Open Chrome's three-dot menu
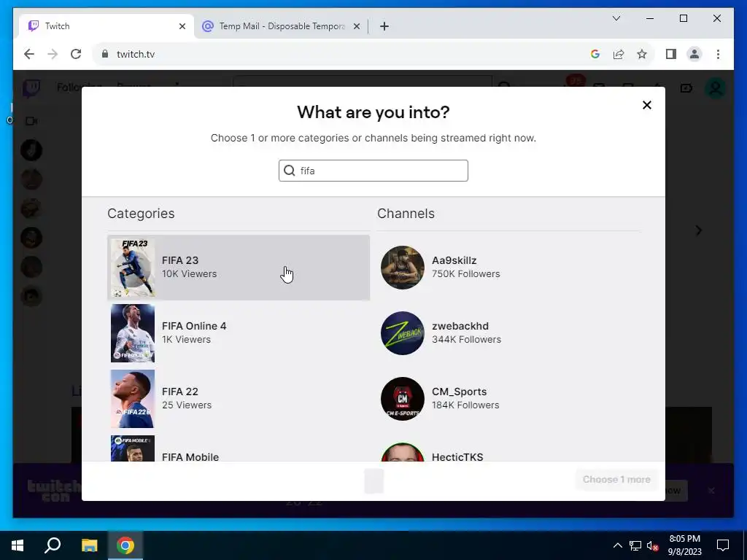The width and height of the screenshot is (747, 560). 718,54
